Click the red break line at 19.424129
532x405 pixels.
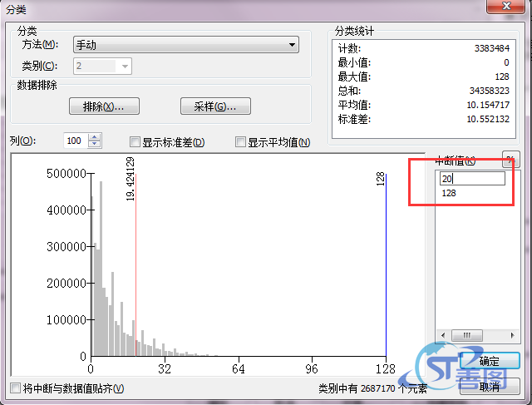(135, 264)
